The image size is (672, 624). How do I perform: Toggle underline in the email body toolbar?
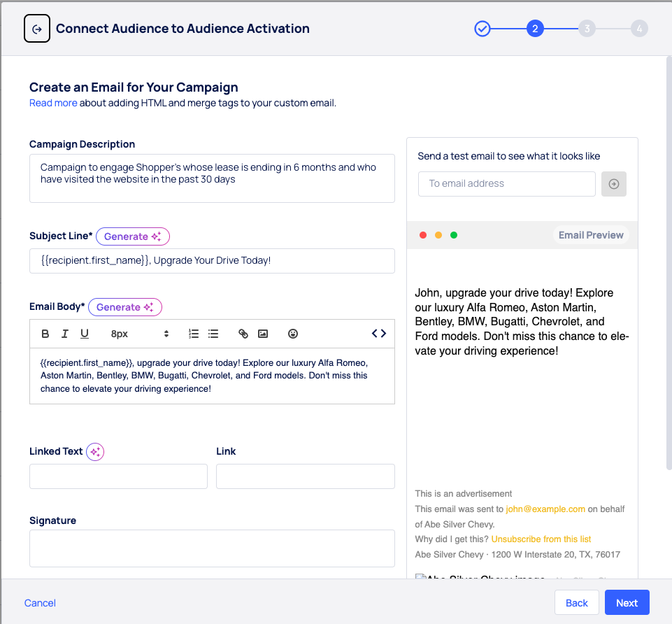(x=84, y=334)
